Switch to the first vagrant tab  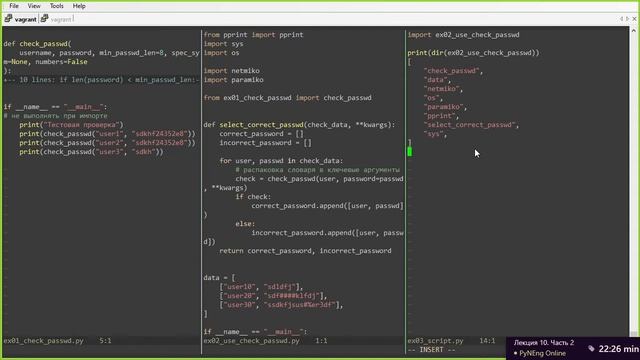pyautogui.click(x=20, y=19)
